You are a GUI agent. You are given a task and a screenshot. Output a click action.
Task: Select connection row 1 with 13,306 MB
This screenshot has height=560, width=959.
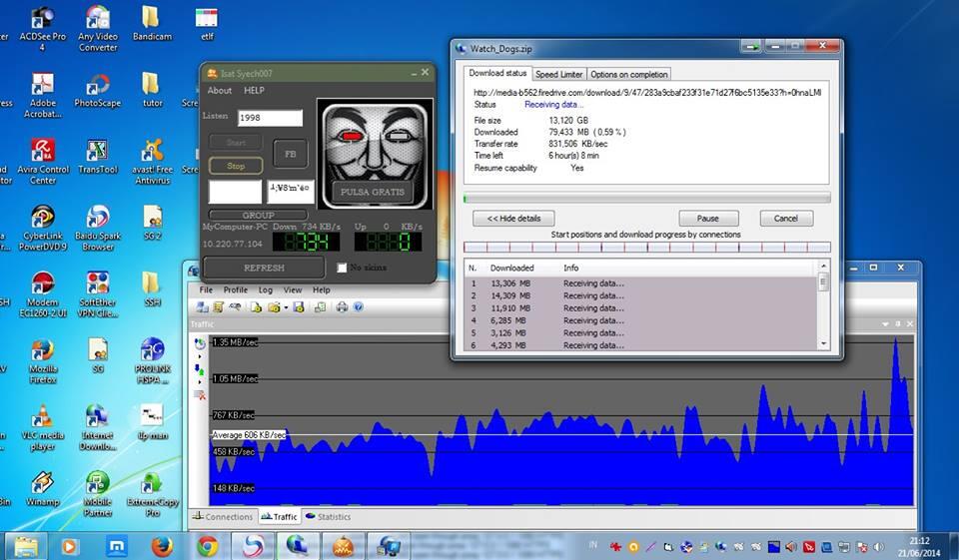tap(640, 283)
